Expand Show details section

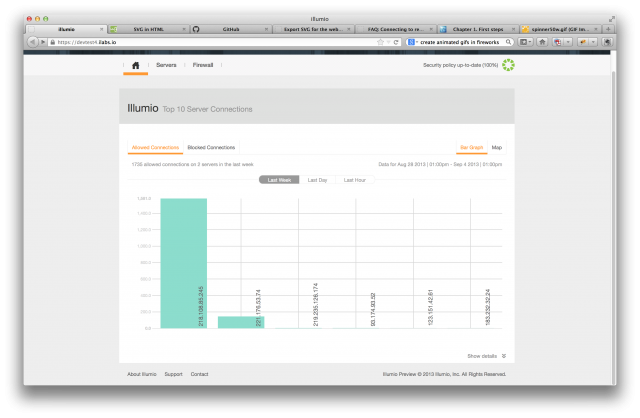point(487,356)
